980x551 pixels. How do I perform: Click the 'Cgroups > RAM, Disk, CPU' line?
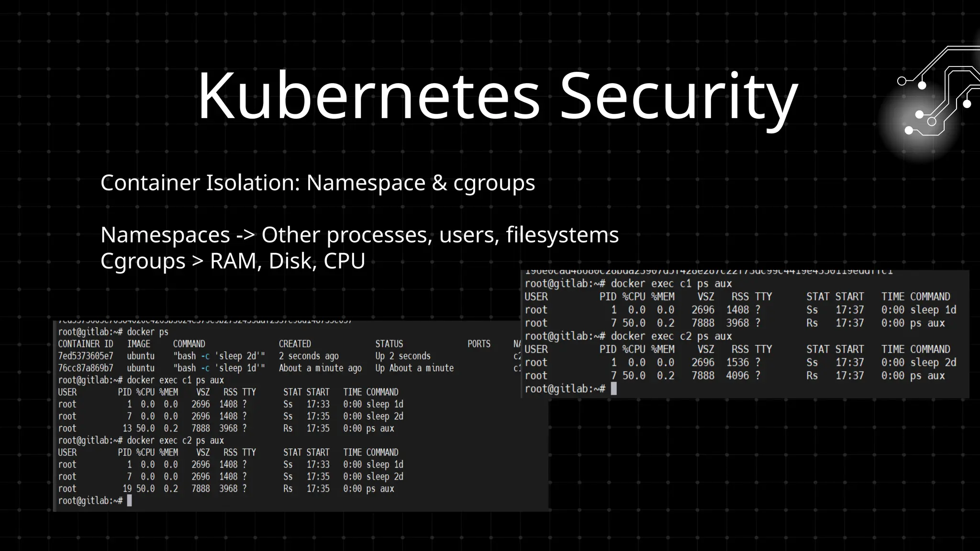[x=233, y=261]
